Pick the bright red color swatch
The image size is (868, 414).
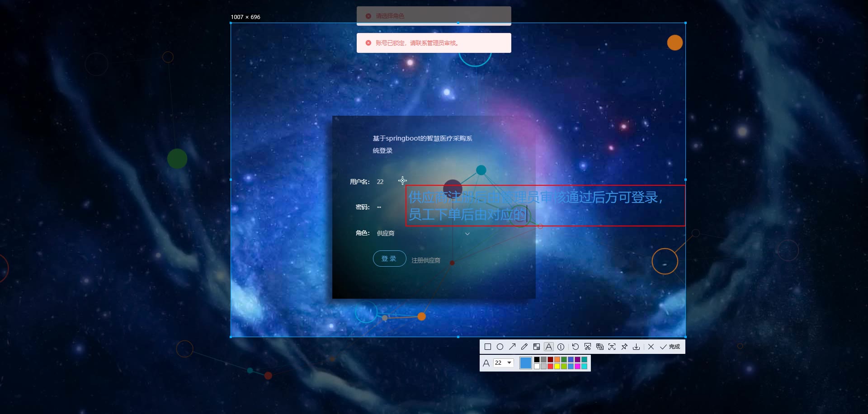(x=551, y=366)
